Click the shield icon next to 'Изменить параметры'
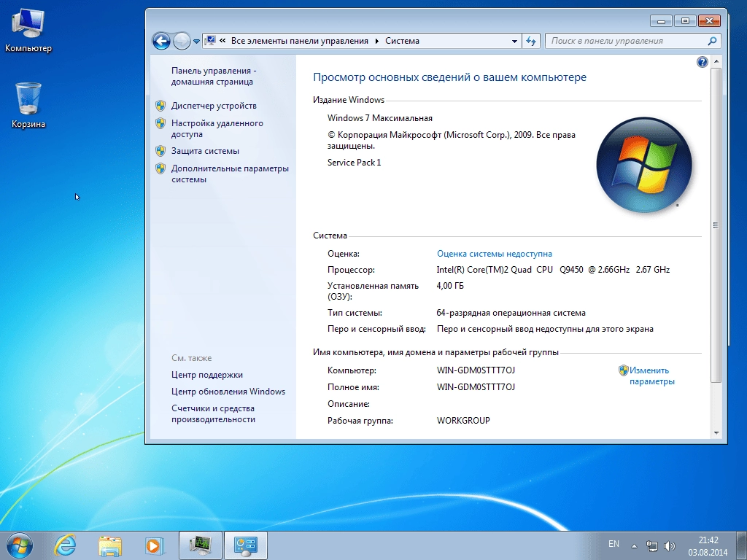The height and width of the screenshot is (560, 747). click(x=624, y=370)
